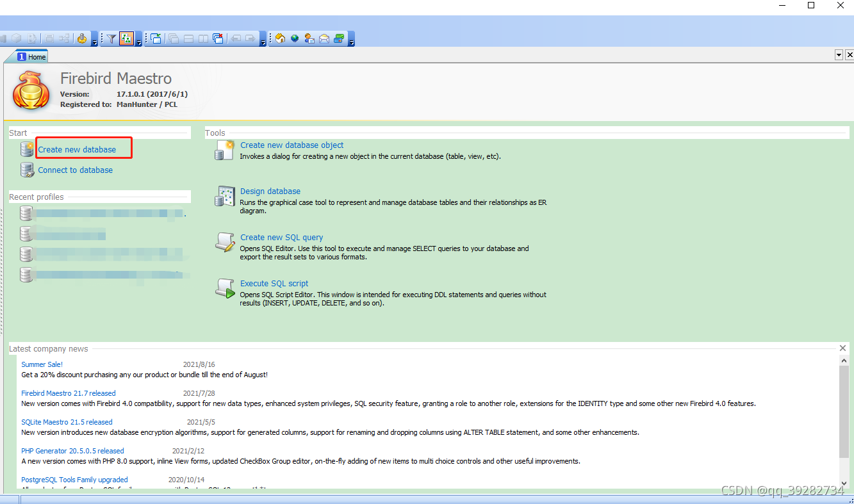Screen dimensions: 854x504
Task: Click the news date 2021/7/28
Action: (x=199, y=393)
